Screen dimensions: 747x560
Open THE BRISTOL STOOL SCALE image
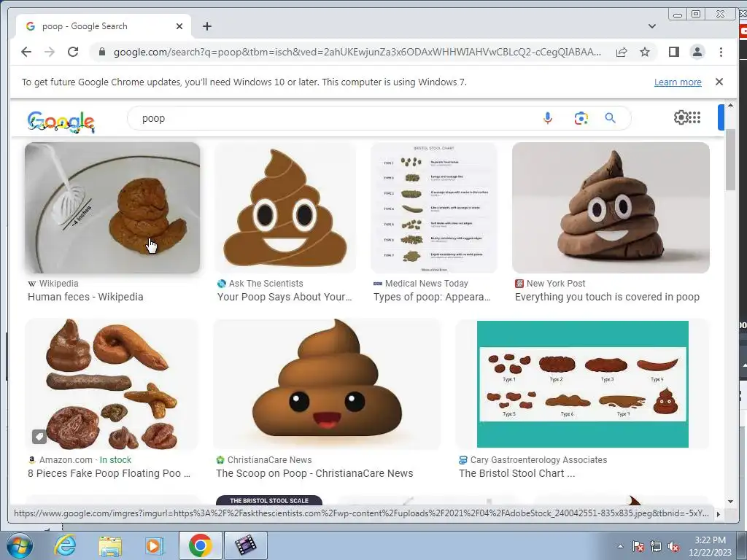pos(269,500)
